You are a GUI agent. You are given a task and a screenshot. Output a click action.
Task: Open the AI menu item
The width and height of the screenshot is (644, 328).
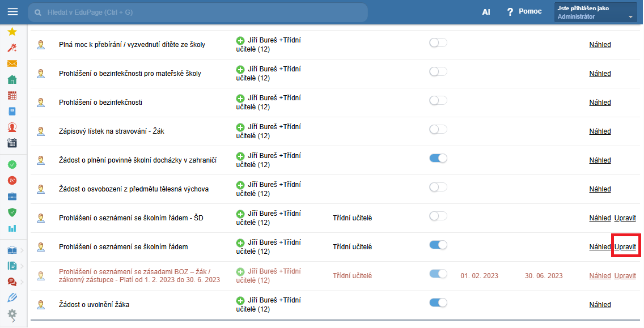click(486, 12)
